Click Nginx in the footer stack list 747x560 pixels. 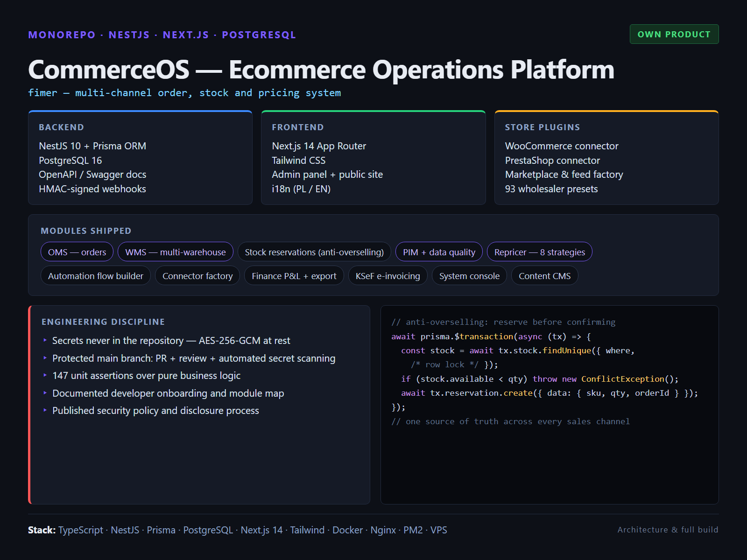(383, 530)
